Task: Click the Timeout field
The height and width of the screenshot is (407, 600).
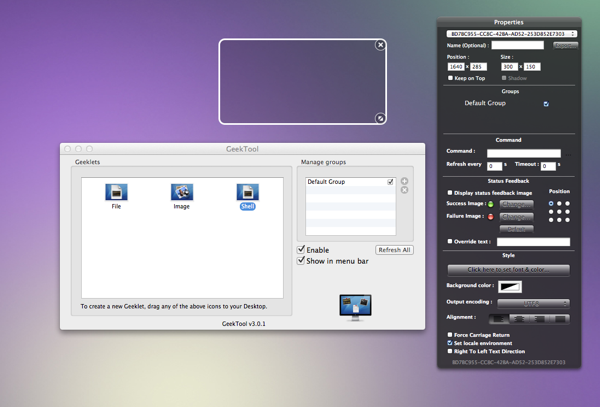Action: (548, 166)
